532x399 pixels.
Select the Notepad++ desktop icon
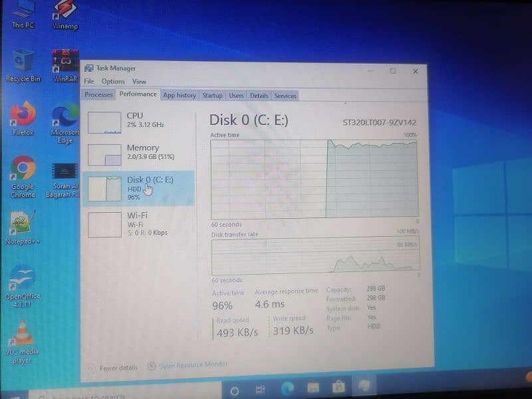coord(23,223)
